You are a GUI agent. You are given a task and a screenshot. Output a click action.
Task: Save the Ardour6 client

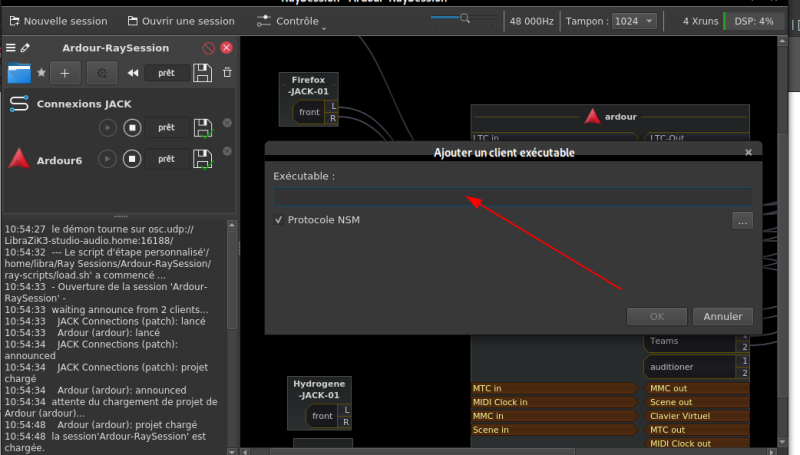203,159
